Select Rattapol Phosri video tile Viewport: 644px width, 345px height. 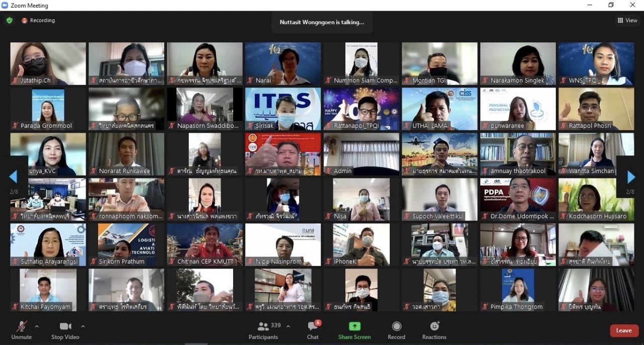(x=596, y=109)
